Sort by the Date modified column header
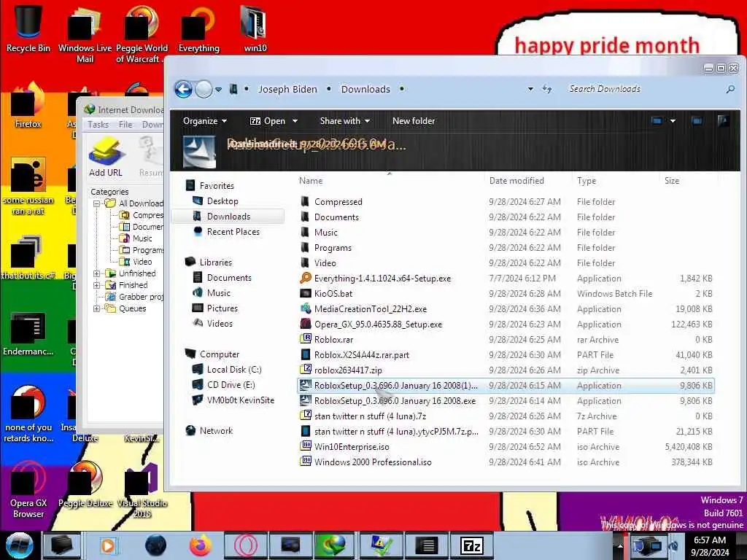Viewport: 747px width, 560px height. [x=516, y=181]
